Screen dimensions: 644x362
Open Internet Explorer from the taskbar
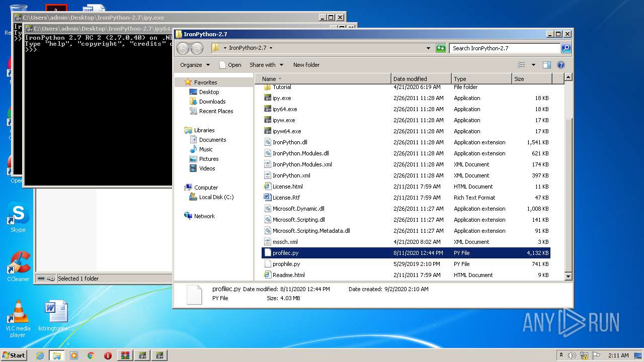(x=40, y=355)
